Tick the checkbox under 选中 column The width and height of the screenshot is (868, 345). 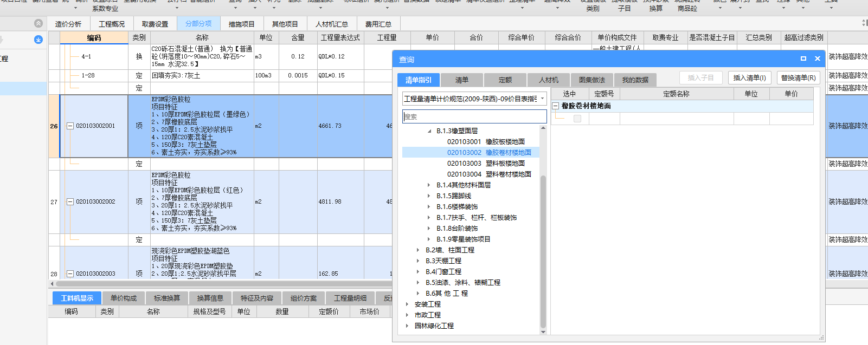[x=577, y=119]
